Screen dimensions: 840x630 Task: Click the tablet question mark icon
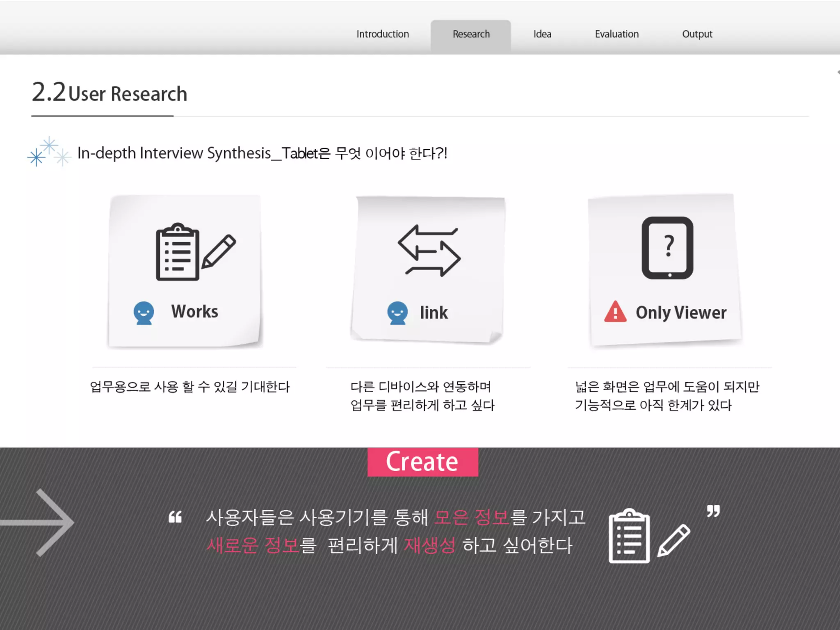[667, 248]
